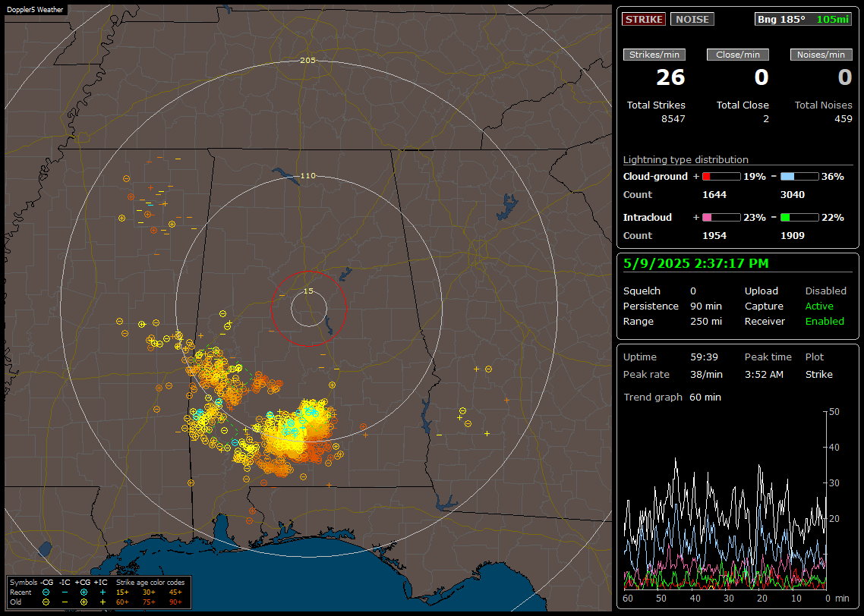Click the Recent +IC cyan plus symbol in the legend
This screenshot has height=616, width=864.
point(102,592)
